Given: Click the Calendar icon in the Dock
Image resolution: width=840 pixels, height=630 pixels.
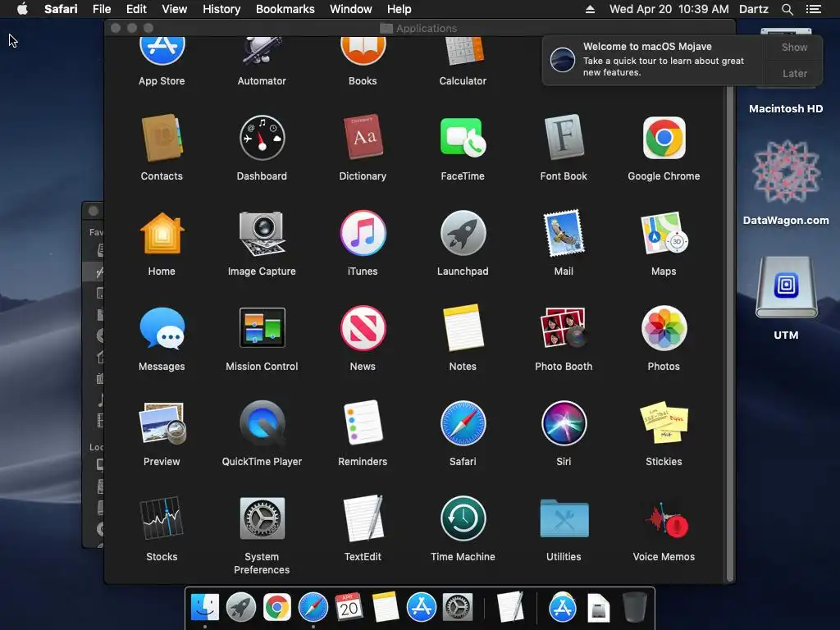Looking at the screenshot, I should [x=349, y=606].
